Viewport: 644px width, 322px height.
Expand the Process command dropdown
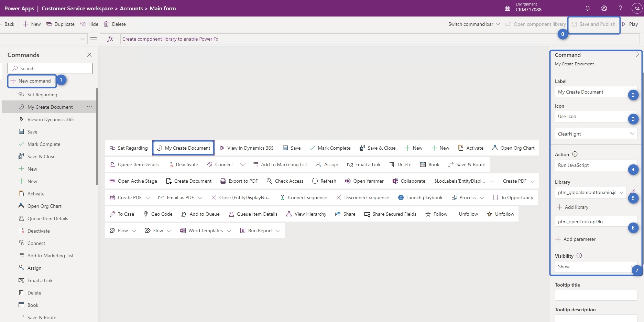[x=482, y=198]
